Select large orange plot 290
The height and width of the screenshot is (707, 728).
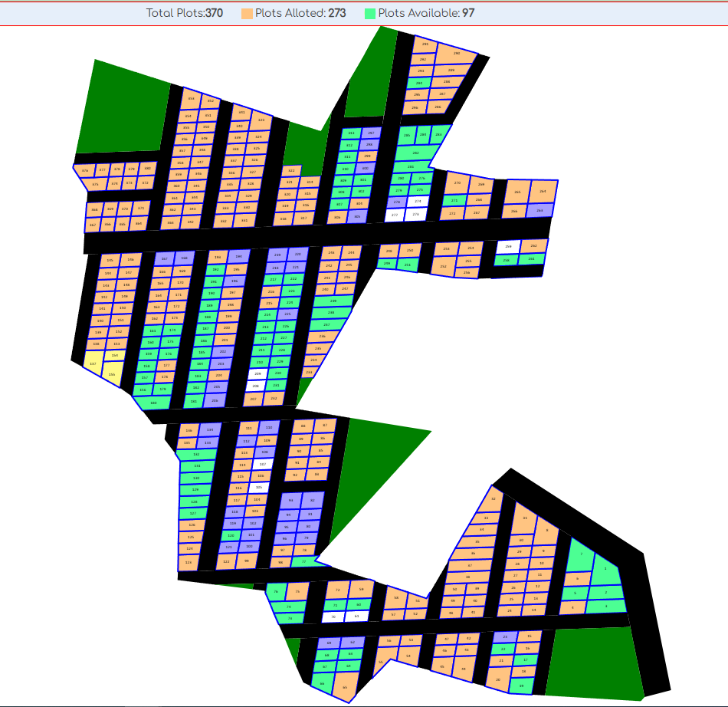(456, 54)
